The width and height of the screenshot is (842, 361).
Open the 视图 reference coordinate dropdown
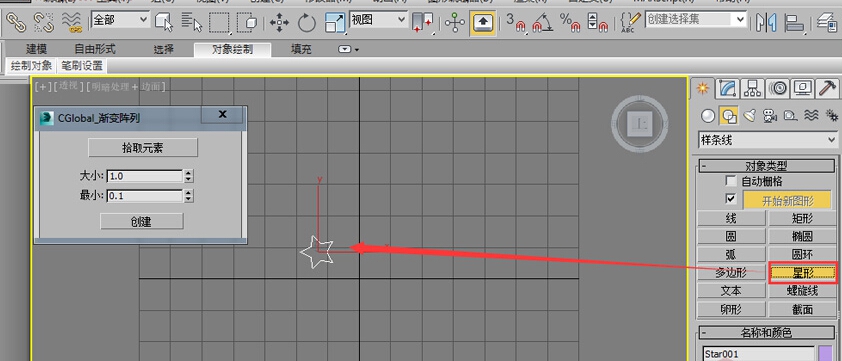pyautogui.click(x=379, y=20)
